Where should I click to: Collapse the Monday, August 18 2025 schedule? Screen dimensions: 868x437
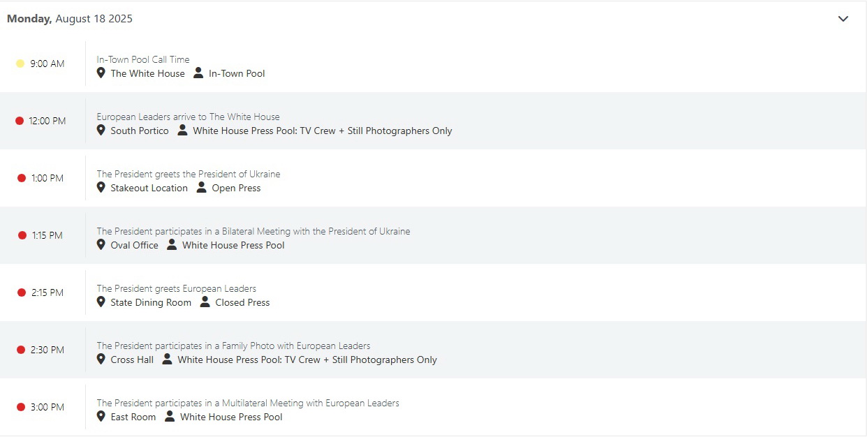point(843,19)
